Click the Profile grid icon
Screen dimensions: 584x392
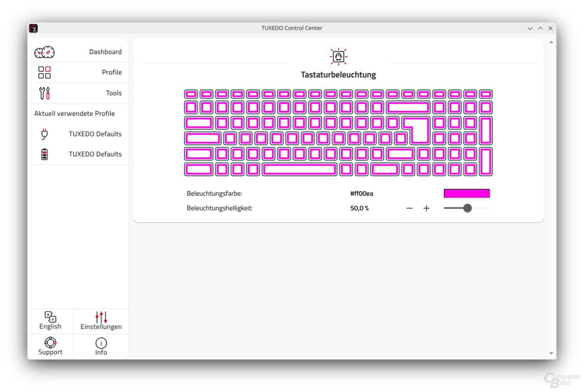[x=44, y=72]
